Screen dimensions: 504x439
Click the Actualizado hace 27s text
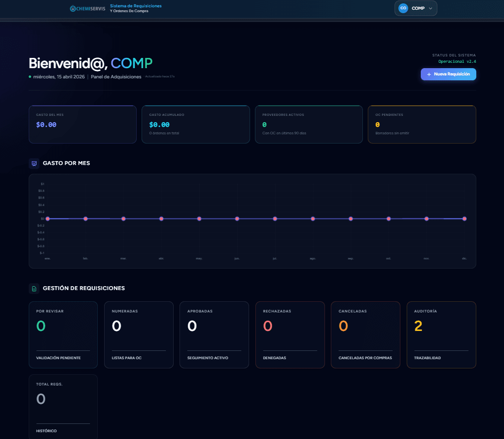click(x=160, y=76)
